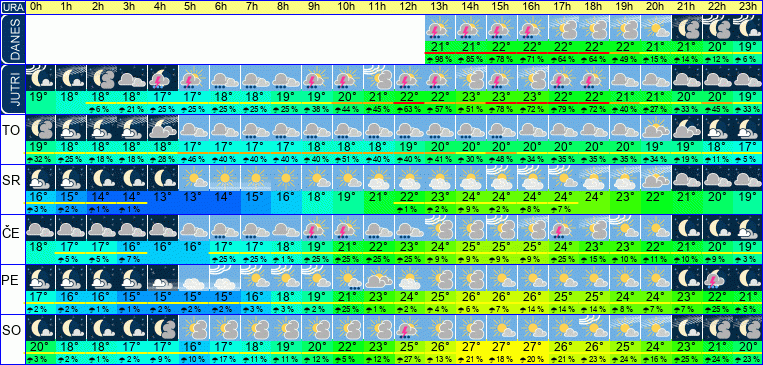Click the JUTRI 4h night thunderstorm icon
763x365 pixels.
pos(163,78)
